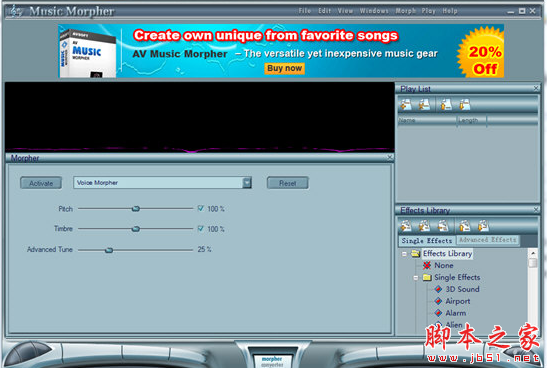Click the delete effect icon in Effects Library toolbar
The image size is (547, 368).
pyautogui.click(x=424, y=226)
